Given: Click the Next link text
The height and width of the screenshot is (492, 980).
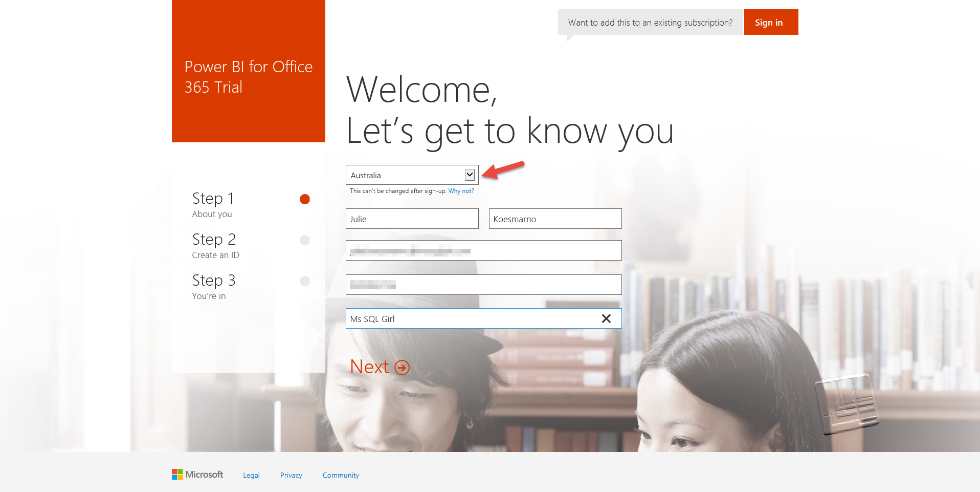Looking at the screenshot, I should 369,367.
